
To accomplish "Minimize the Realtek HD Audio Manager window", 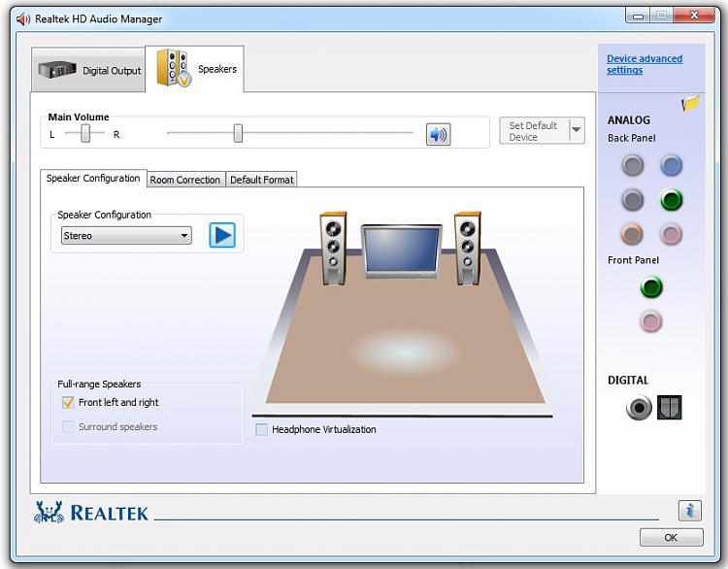I will click(x=638, y=16).
